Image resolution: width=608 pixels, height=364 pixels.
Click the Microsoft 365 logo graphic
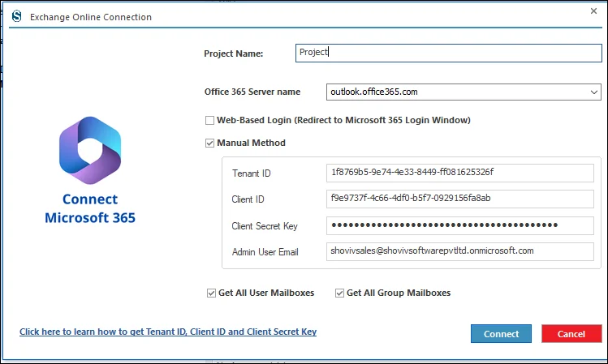pos(90,150)
